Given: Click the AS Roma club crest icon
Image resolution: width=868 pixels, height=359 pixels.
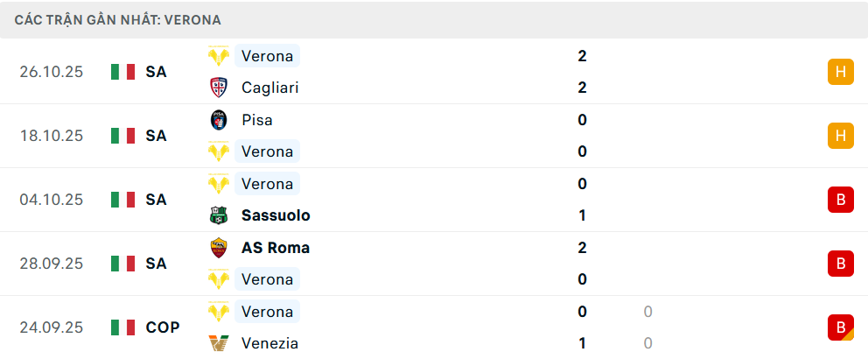Looking at the screenshot, I should point(218,248).
